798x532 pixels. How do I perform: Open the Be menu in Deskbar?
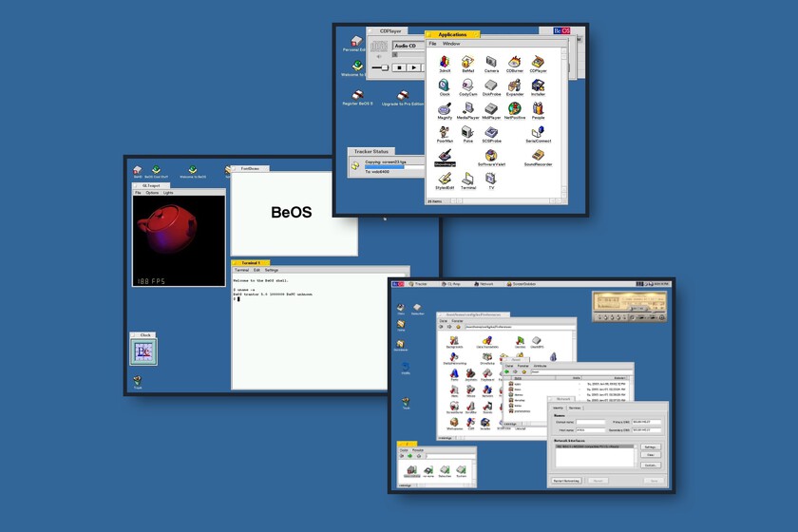397,284
